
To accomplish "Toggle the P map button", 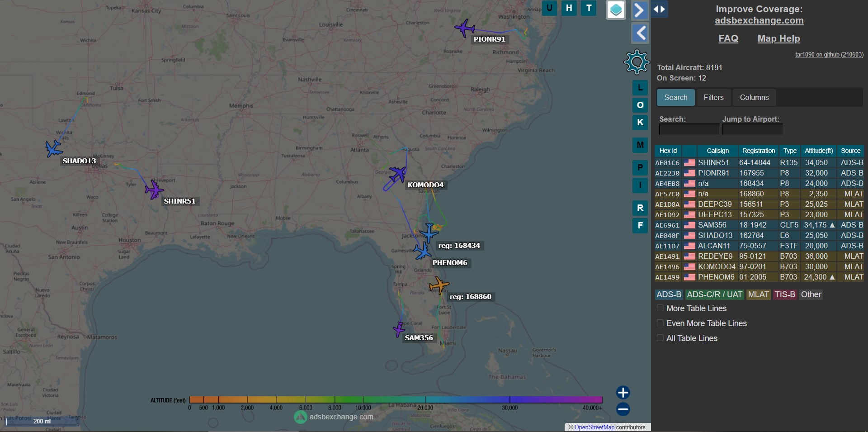I will [640, 168].
